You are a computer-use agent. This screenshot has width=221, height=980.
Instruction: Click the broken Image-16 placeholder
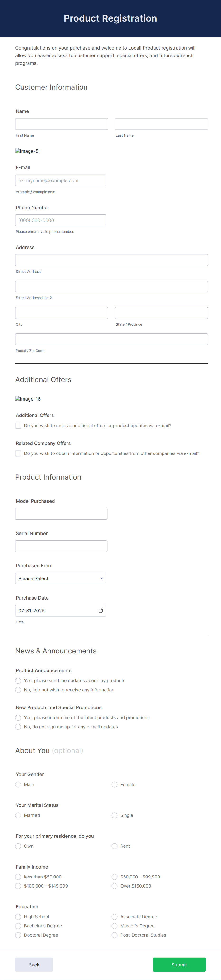[x=28, y=399]
